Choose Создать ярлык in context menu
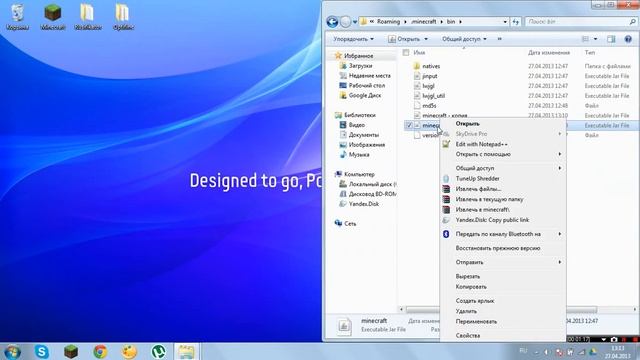This screenshot has width=640, height=360. pyautogui.click(x=503, y=301)
